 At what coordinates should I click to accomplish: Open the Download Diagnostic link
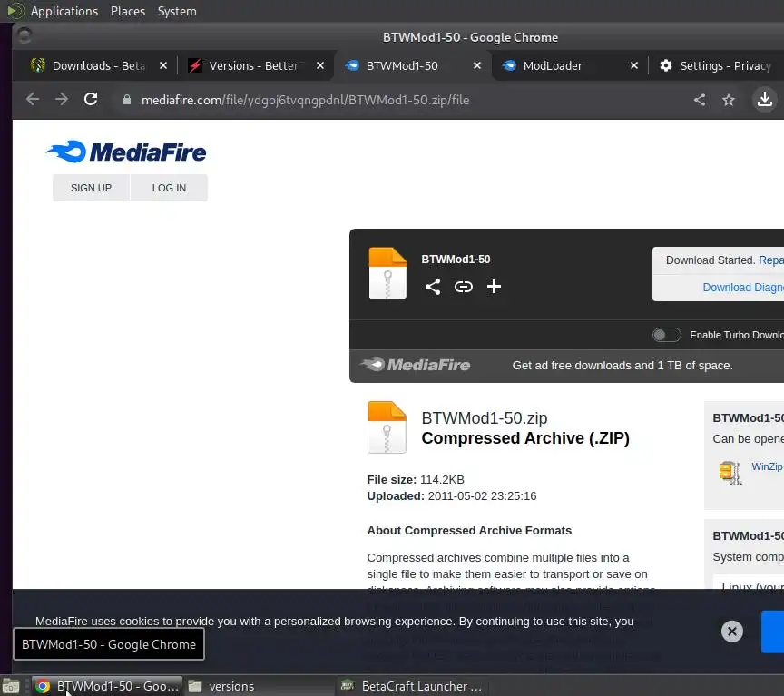tap(743, 288)
